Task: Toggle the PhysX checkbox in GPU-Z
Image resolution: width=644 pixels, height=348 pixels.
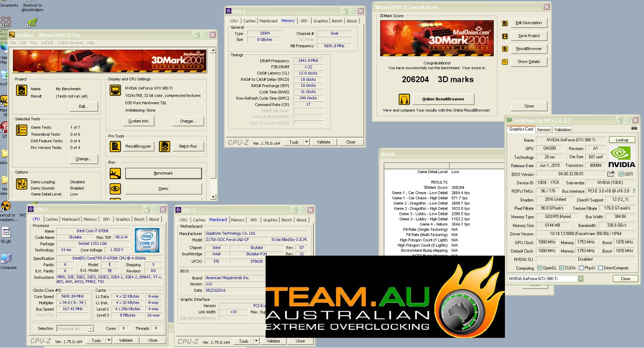Action: (x=581, y=268)
